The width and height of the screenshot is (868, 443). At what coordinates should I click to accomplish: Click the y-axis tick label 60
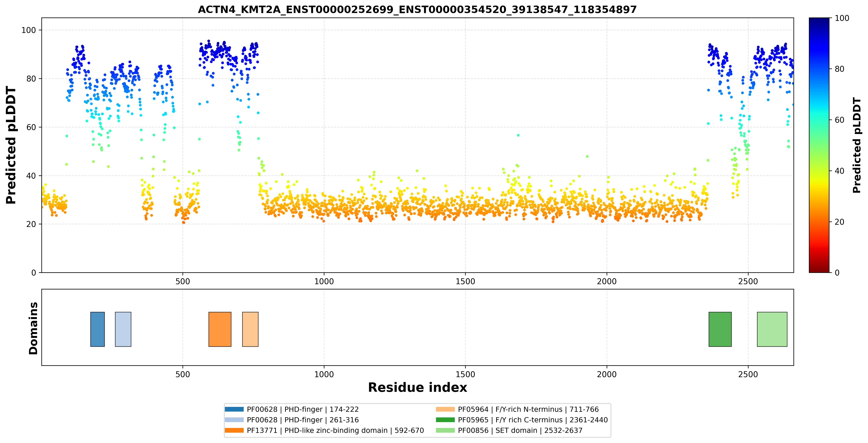coord(31,127)
